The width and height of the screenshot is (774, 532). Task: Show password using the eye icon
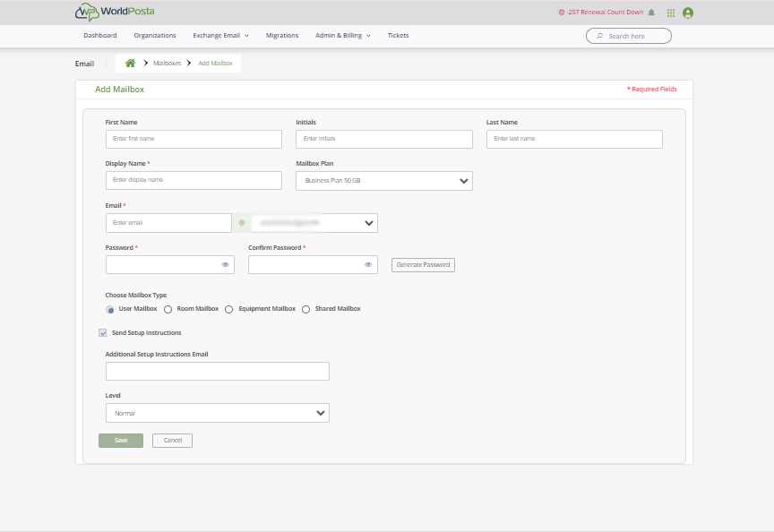[x=225, y=265]
